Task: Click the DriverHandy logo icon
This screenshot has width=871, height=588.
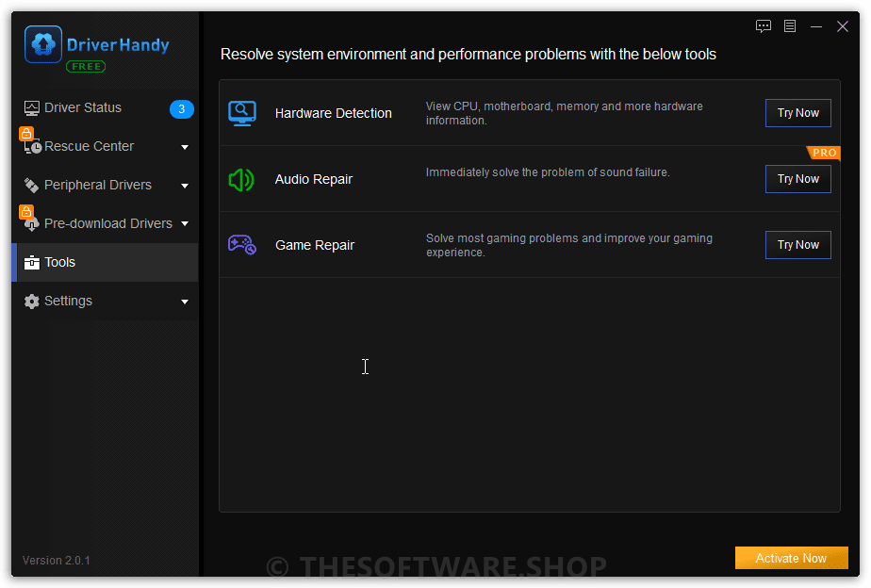Action: (43, 44)
